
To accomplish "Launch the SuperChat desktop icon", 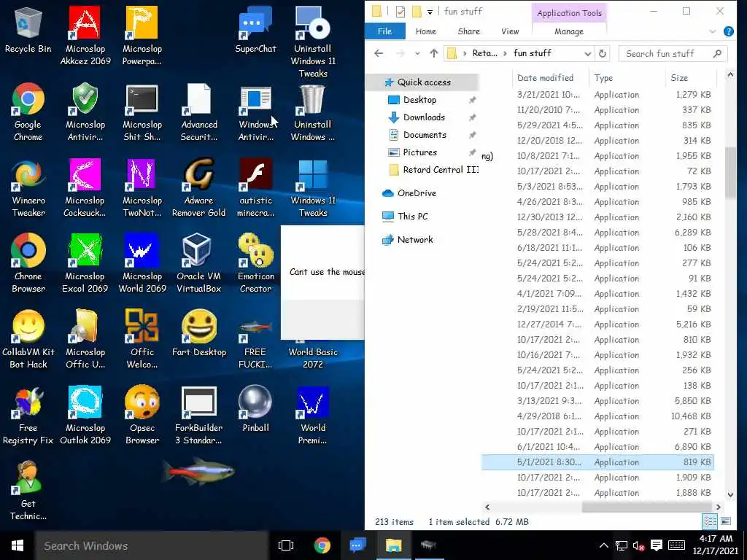I will pyautogui.click(x=255, y=29).
